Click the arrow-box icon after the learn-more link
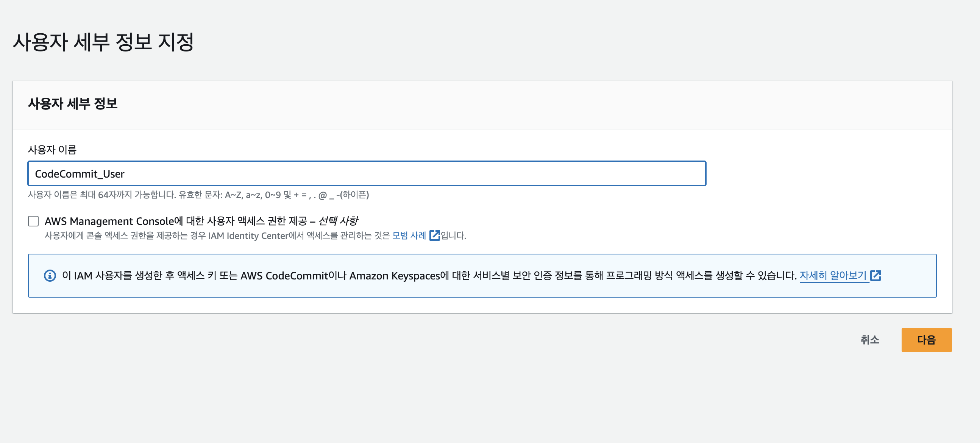The height and width of the screenshot is (443, 980). (876, 275)
